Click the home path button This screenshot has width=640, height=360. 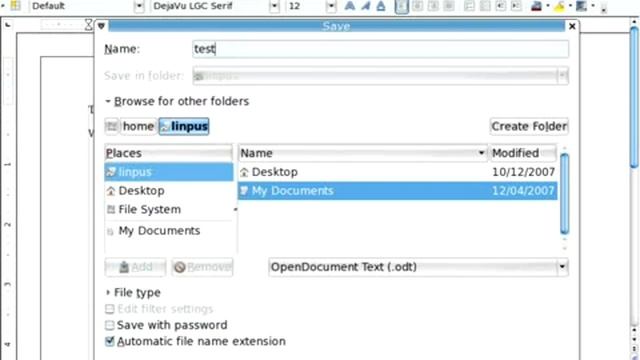tap(138, 127)
